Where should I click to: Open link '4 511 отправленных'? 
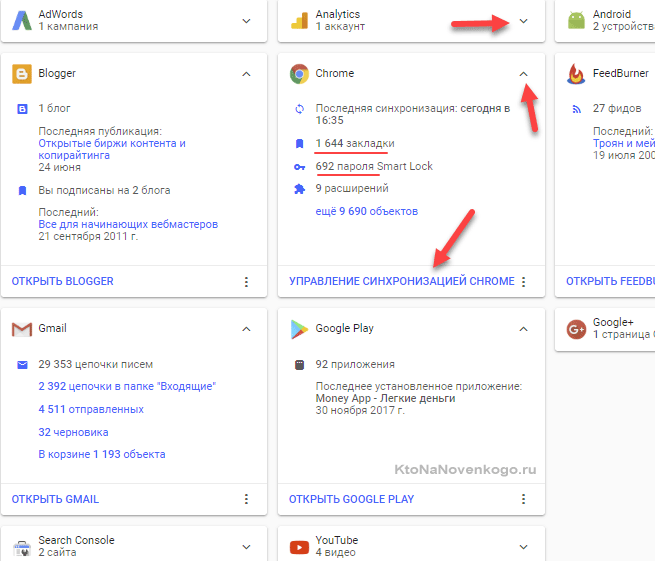(x=91, y=409)
